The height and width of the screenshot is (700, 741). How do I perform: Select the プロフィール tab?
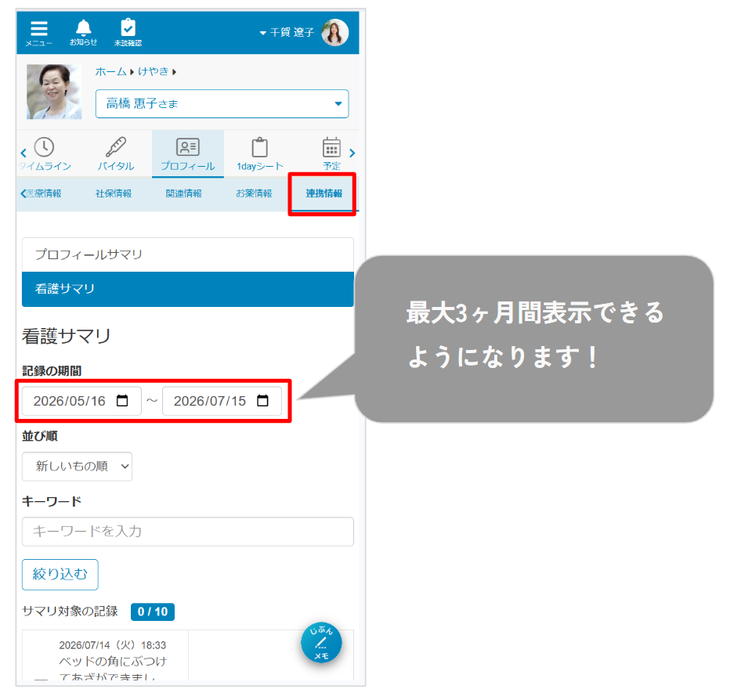188,154
